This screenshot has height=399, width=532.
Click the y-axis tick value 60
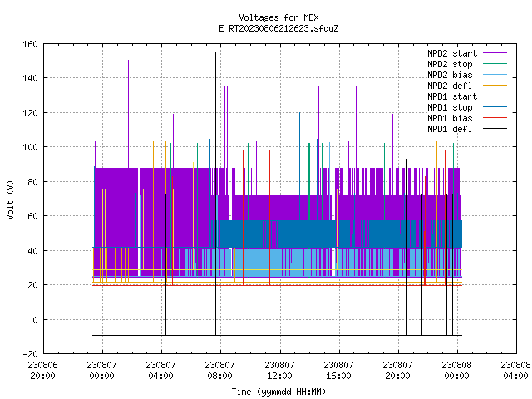tap(32, 216)
